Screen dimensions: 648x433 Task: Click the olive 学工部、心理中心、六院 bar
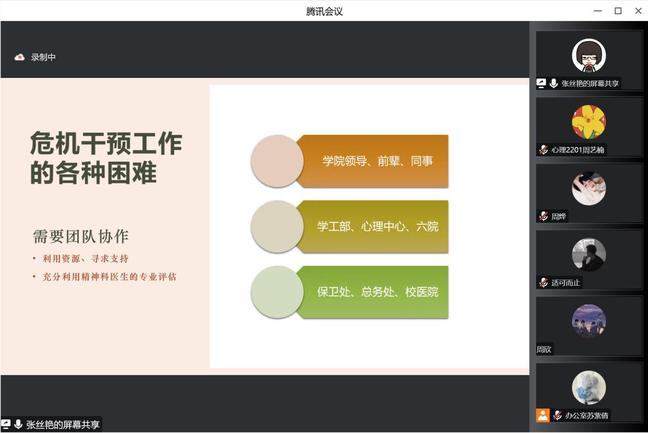[377, 226]
